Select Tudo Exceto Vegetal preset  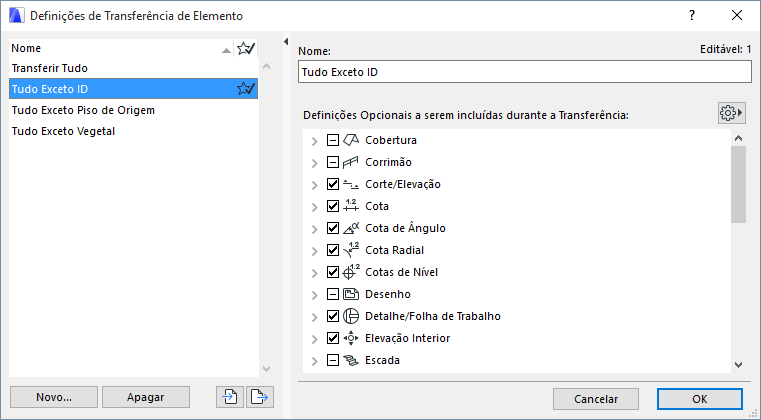pyautogui.click(x=63, y=131)
